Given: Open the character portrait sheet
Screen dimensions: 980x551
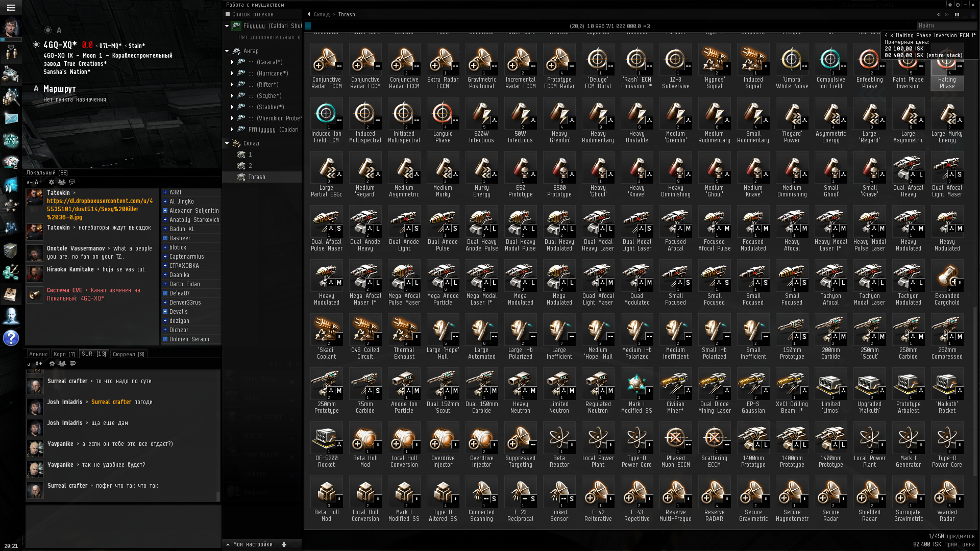Looking at the screenshot, I should coord(11,28).
